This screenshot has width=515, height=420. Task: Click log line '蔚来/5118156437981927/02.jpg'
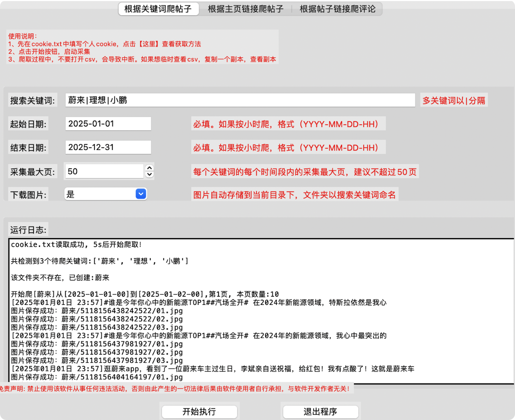(97, 352)
